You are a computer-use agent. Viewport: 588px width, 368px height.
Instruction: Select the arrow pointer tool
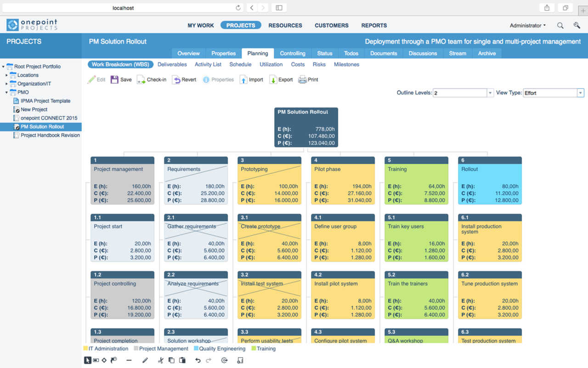click(x=87, y=360)
